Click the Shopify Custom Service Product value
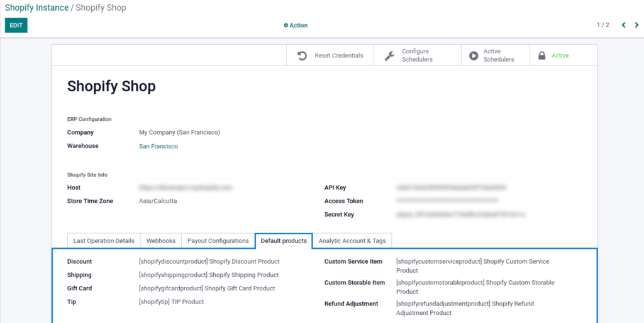The width and height of the screenshot is (644, 323). 473,266
